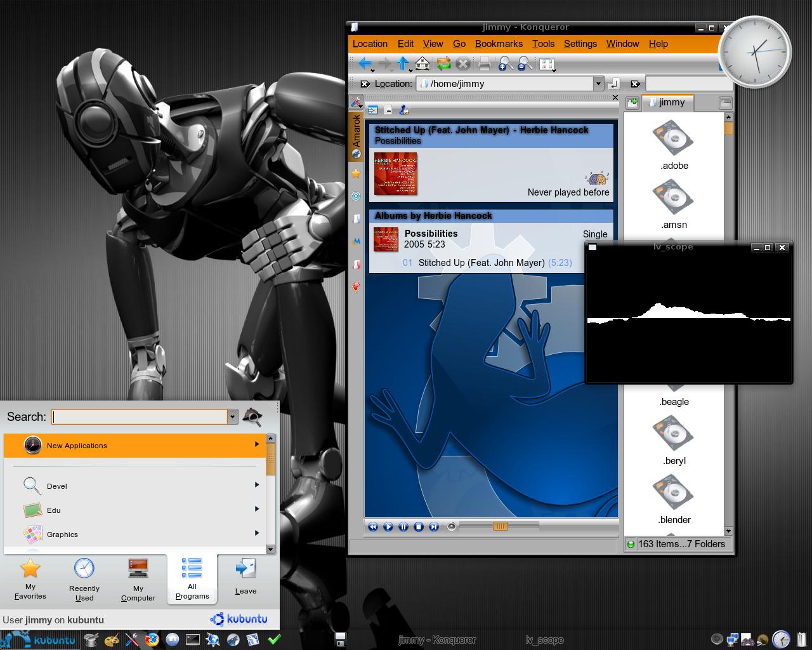Image resolution: width=812 pixels, height=650 pixels.
Task: Select the .amsn folder in Konqueror
Action: click(674, 206)
